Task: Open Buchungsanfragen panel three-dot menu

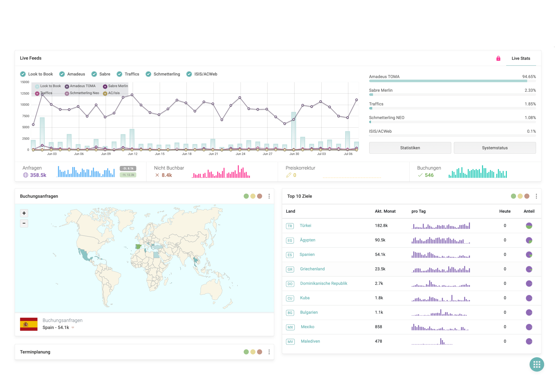Action: (269, 196)
